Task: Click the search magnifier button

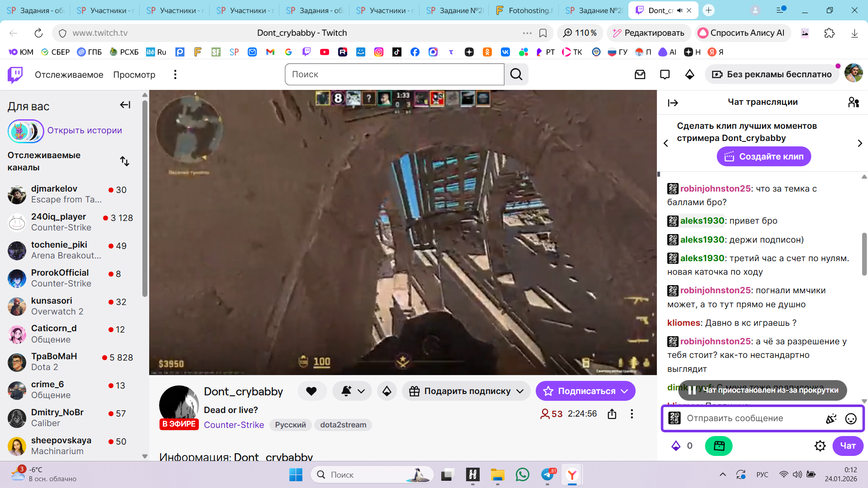Action: [516, 75]
